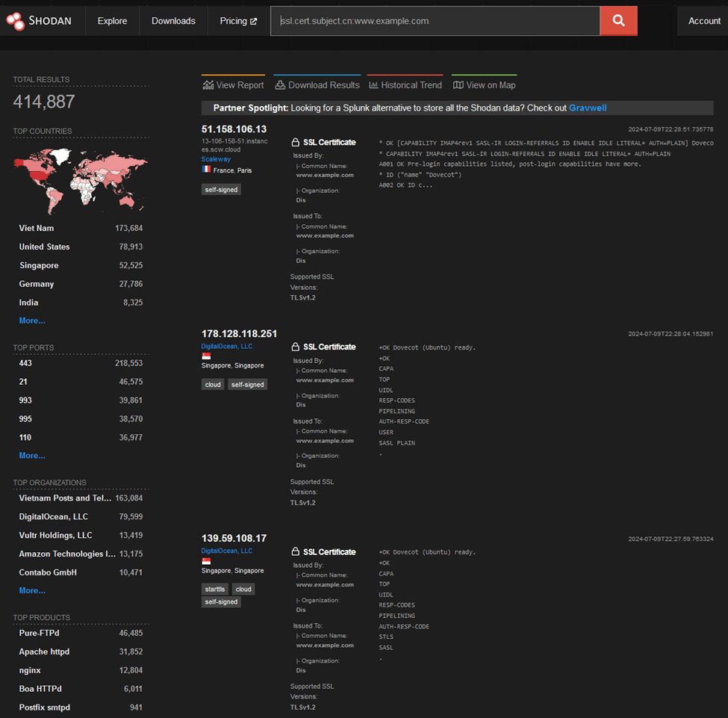Screen dimensions: 728x718
Task: Filter by Pure-FTPd product
Action: click(81, 633)
